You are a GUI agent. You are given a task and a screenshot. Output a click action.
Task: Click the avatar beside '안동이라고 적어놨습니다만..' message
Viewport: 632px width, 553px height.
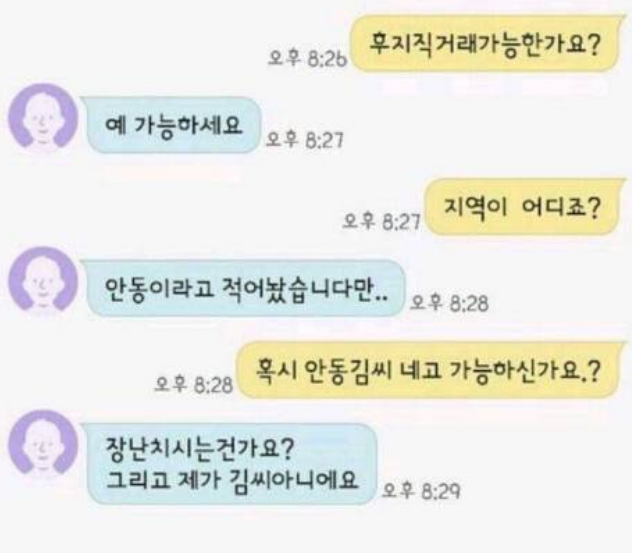click(43, 281)
